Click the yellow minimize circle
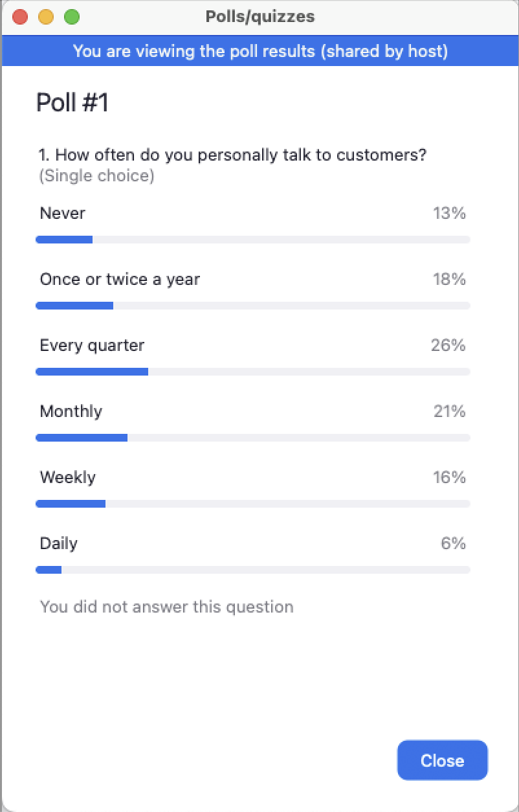 click(x=45, y=17)
